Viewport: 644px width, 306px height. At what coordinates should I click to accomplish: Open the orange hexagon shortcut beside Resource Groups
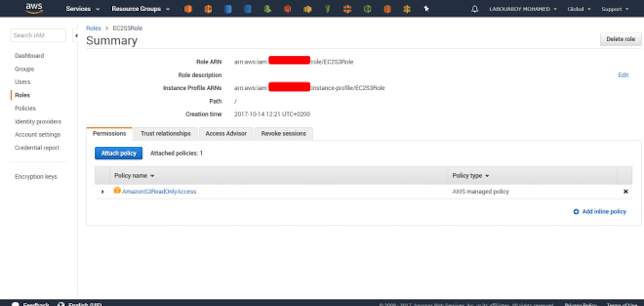188,9
